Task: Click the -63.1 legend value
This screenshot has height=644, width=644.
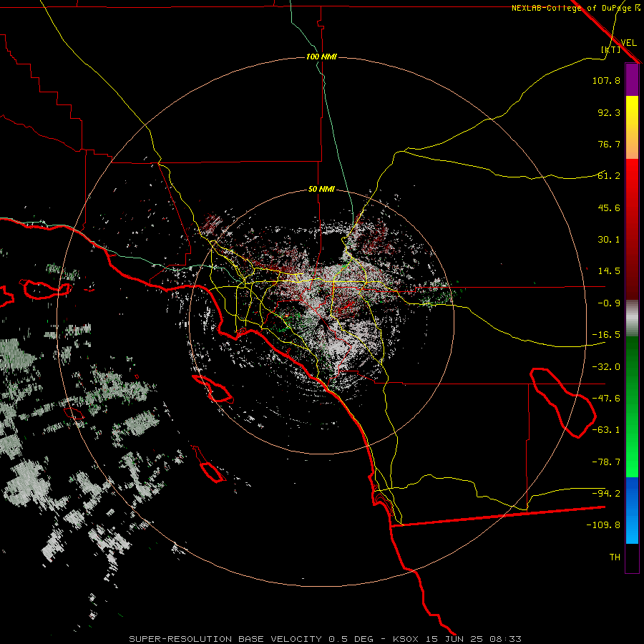Action: point(606,430)
